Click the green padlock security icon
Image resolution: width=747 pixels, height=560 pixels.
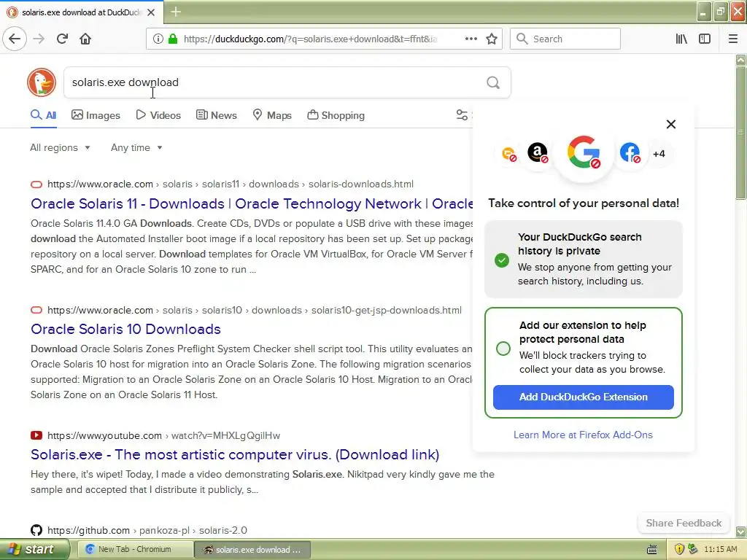(172, 39)
